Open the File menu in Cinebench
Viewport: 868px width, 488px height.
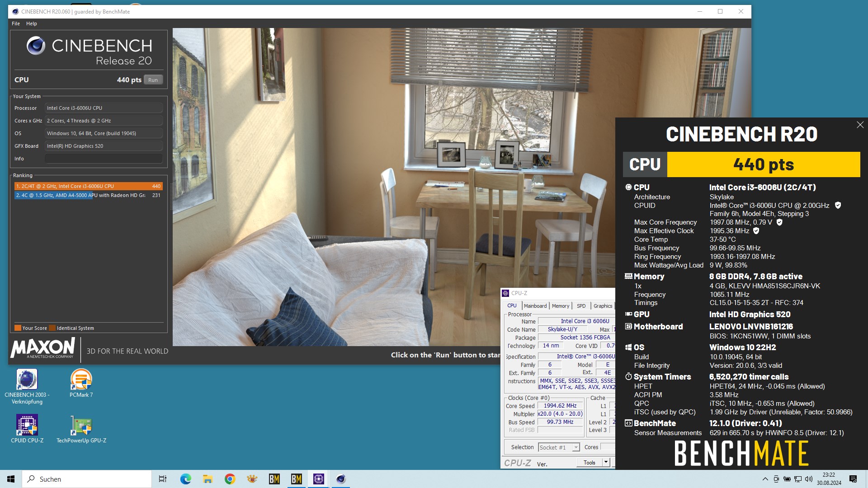click(x=16, y=23)
